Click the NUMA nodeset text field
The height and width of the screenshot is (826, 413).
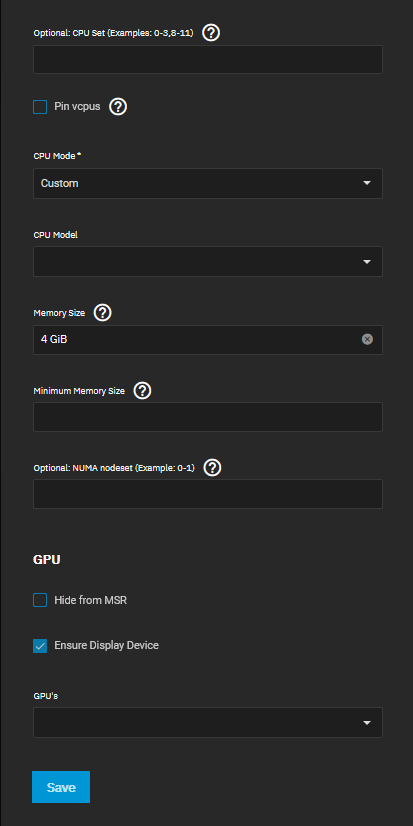pyautogui.click(x=208, y=494)
